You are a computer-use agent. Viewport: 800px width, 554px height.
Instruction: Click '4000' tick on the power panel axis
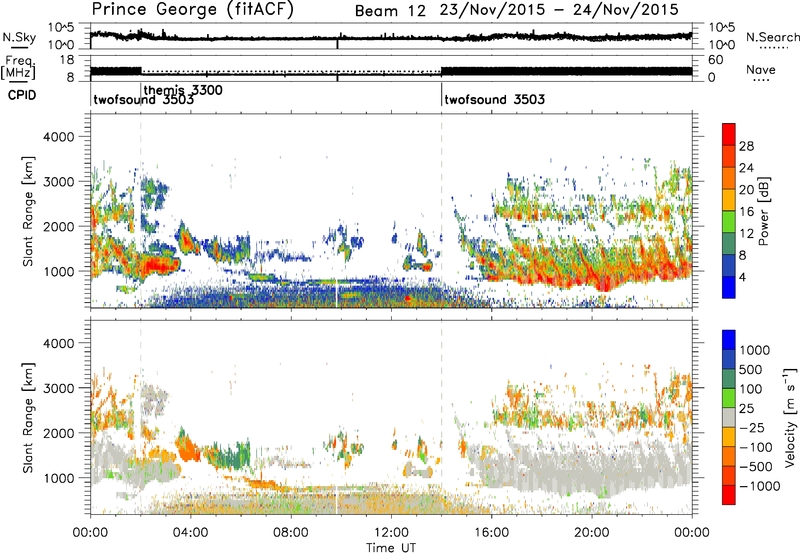pyautogui.click(x=58, y=137)
